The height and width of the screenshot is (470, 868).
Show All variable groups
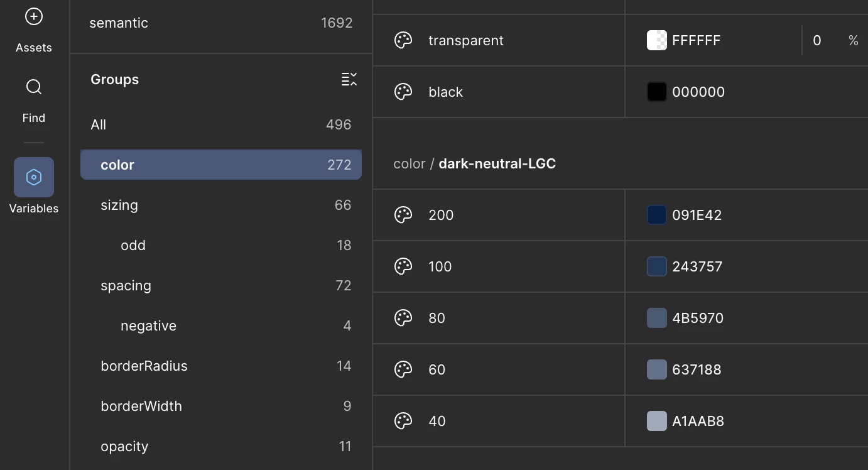click(221, 124)
